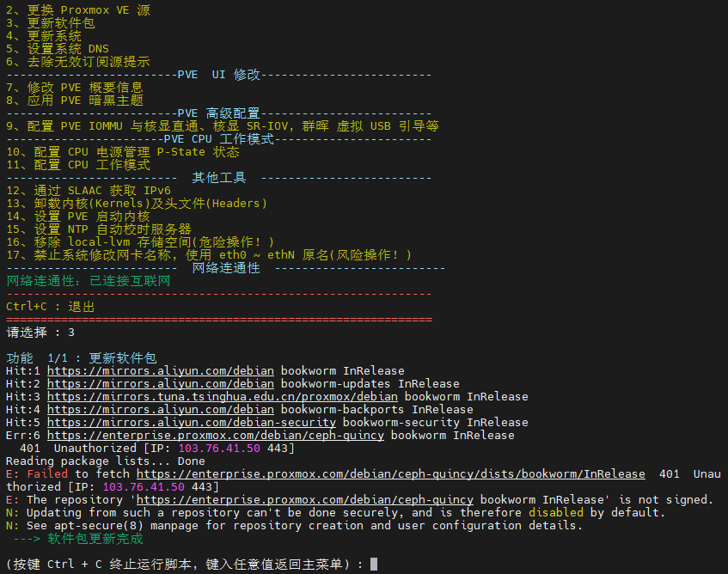Click line '13、卸载内核(Kernels)及头文件(Headers)'
Screen dimensions: 728x574
[x=137, y=204]
